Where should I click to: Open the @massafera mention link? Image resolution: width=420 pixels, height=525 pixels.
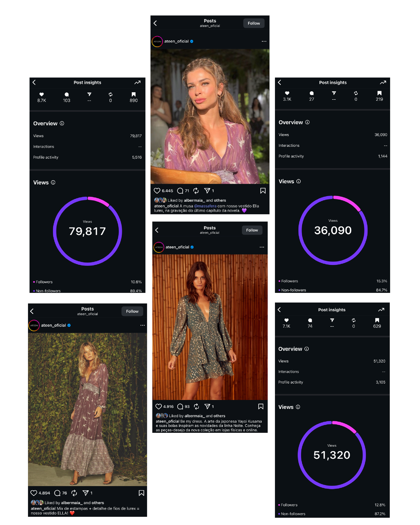(205, 206)
